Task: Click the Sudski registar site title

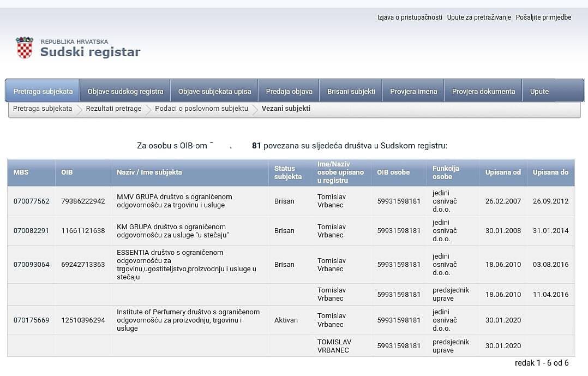Action: (x=90, y=52)
